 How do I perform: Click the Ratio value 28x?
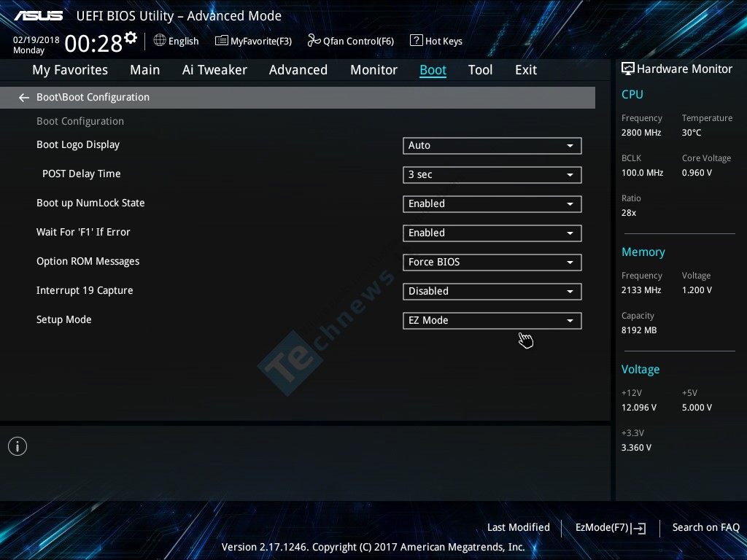pos(629,213)
